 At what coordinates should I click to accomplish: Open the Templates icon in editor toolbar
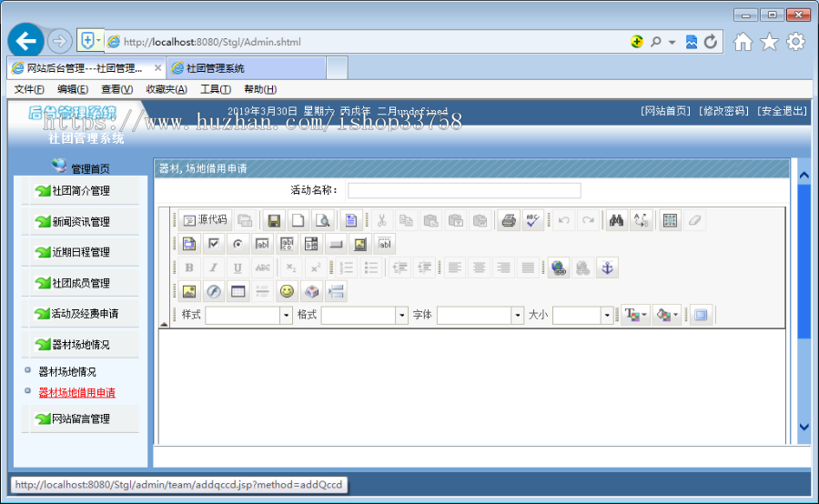pyautogui.click(x=350, y=220)
